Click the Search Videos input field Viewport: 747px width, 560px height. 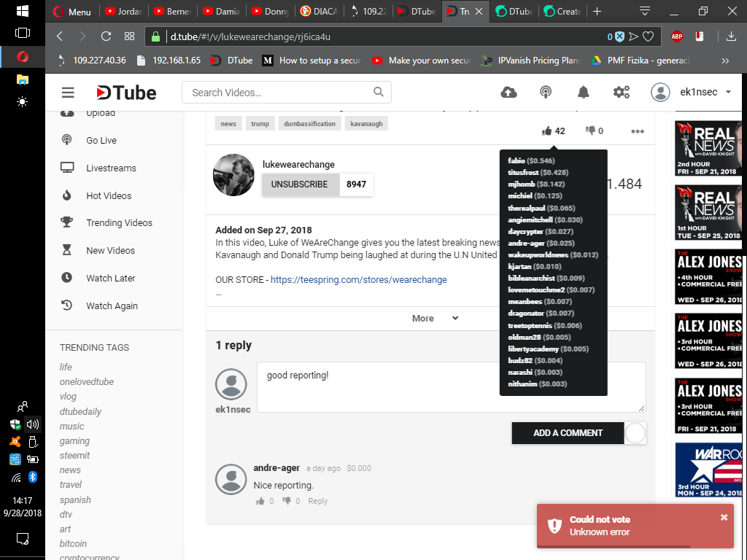click(x=286, y=93)
